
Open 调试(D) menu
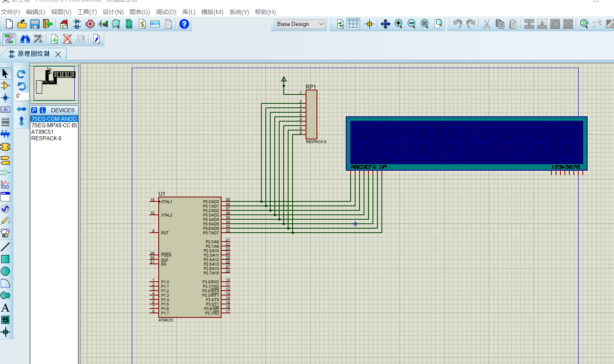[166, 12]
